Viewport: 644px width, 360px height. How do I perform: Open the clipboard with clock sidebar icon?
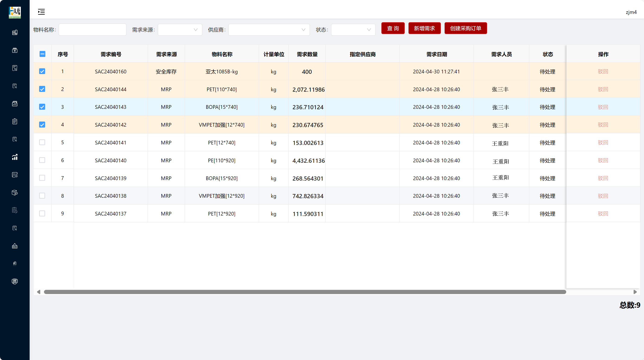click(x=15, y=210)
